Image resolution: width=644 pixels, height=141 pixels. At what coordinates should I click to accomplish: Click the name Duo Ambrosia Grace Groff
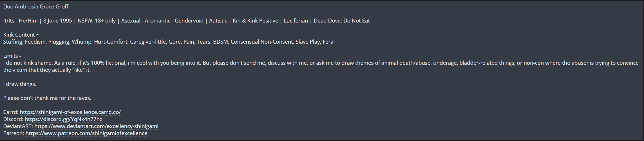tap(36, 6)
